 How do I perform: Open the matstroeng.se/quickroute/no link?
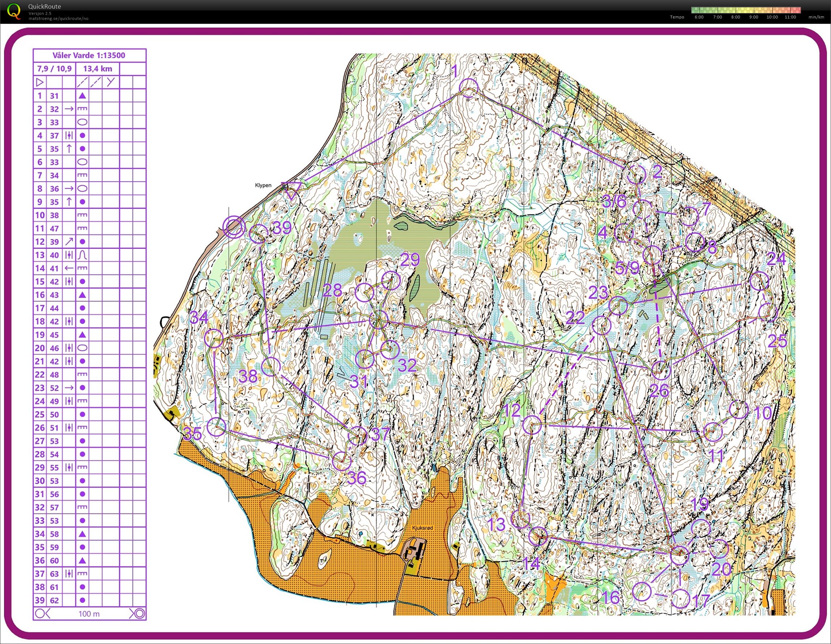(58, 18)
